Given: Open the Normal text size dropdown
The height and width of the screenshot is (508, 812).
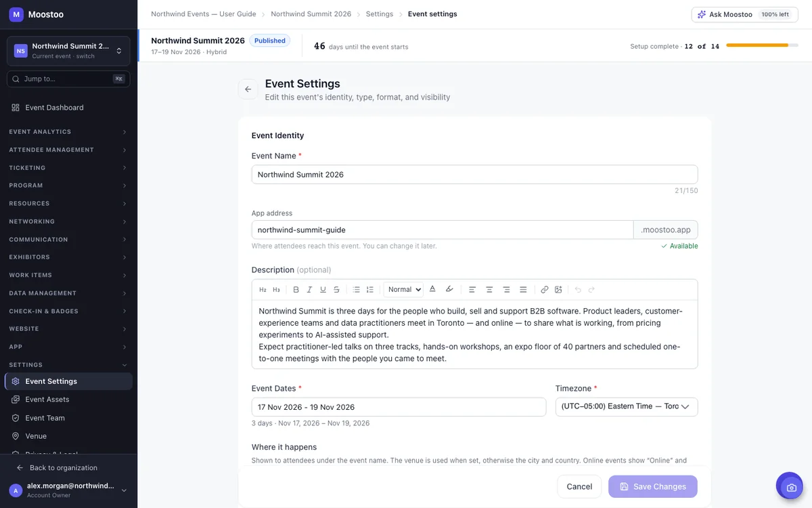Looking at the screenshot, I should (404, 290).
